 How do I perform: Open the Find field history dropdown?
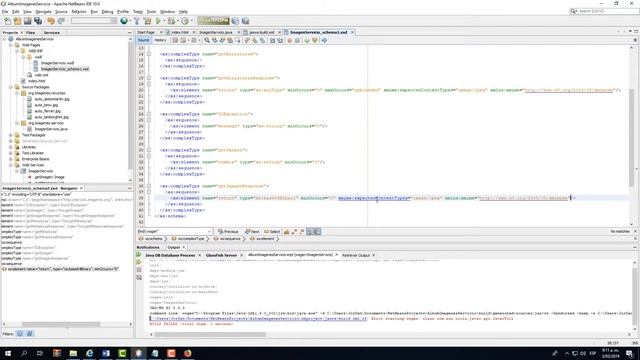[x=209, y=231]
